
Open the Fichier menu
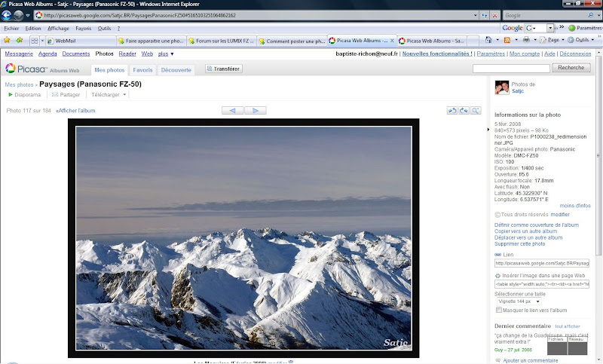coord(11,29)
